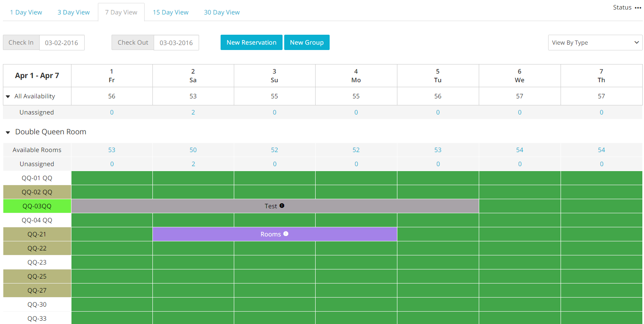This screenshot has height=324, width=644.
Task: Collapse the All Availability row arrow
Action: tap(8, 96)
